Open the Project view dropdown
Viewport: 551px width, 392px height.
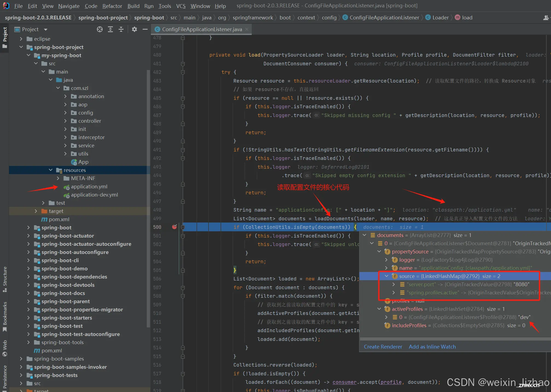(x=46, y=29)
